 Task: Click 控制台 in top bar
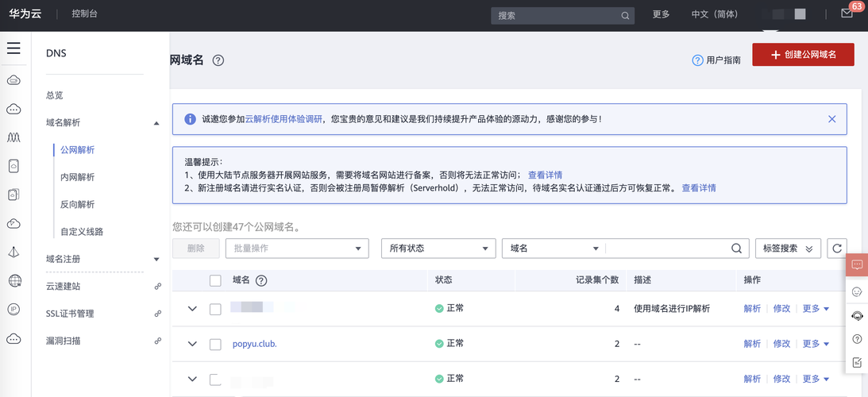pos(85,13)
